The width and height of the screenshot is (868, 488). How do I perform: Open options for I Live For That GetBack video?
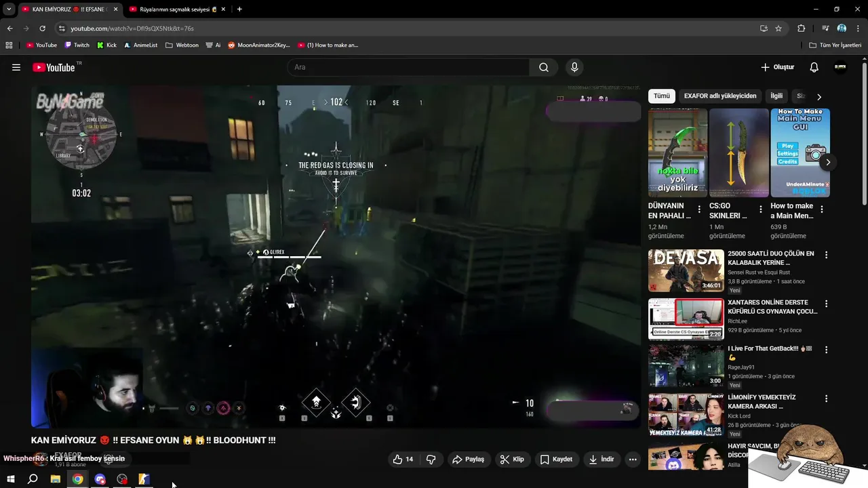(826, 350)
